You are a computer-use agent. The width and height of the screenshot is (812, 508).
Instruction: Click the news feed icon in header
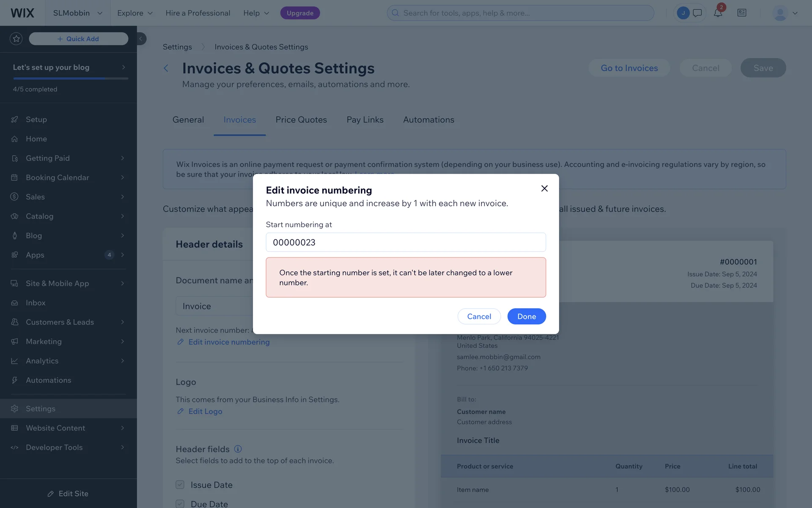click(x=742, y=13)
